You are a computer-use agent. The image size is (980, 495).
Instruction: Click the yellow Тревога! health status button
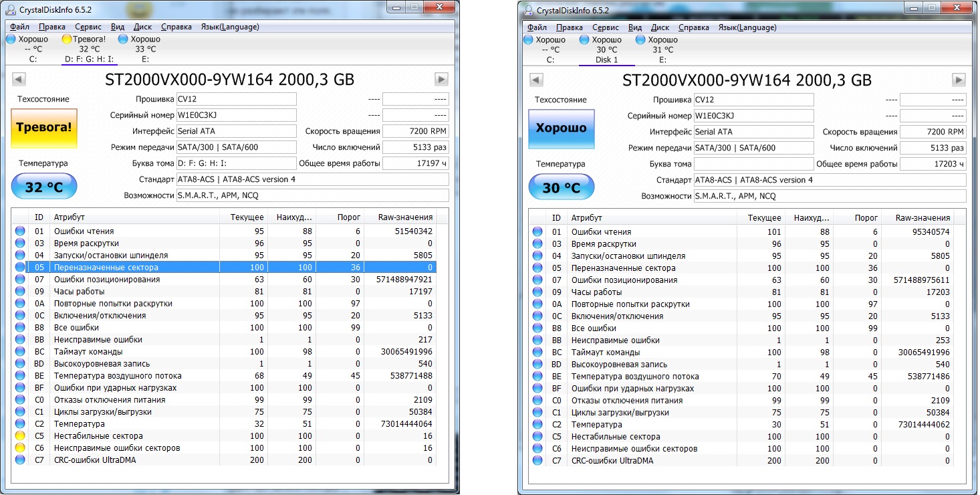pos(44,128)
